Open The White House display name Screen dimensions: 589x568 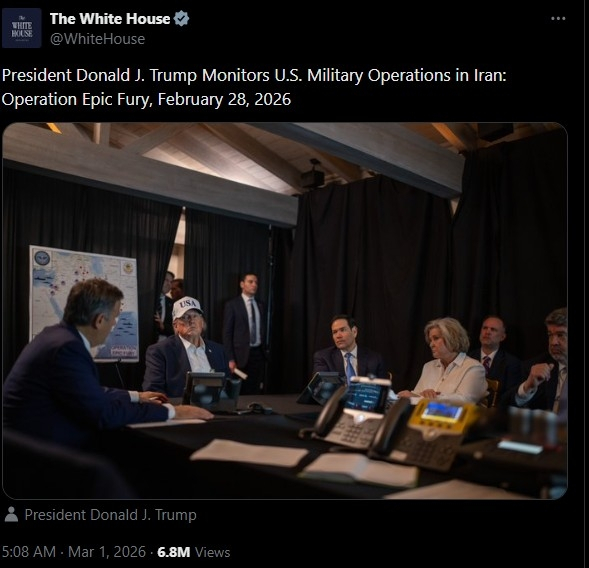(110, 19)
